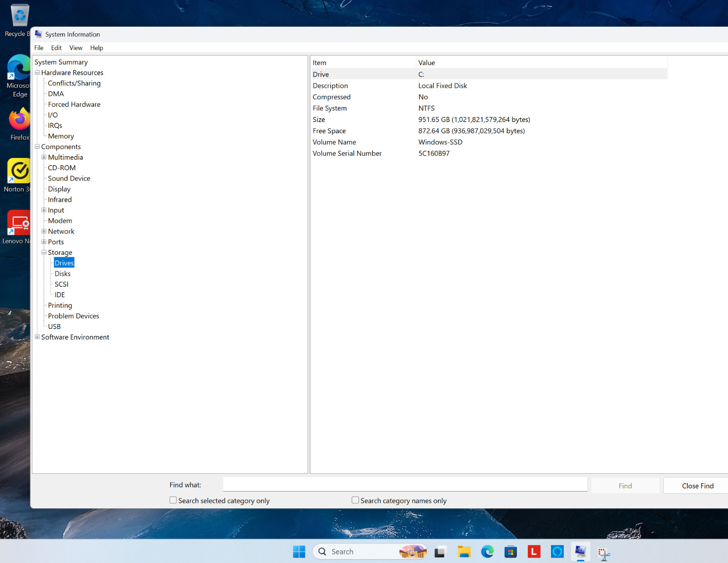The width and height of the screenshot is (728, 563).
Task: Expand the Input node
Action: coord(44,210)
